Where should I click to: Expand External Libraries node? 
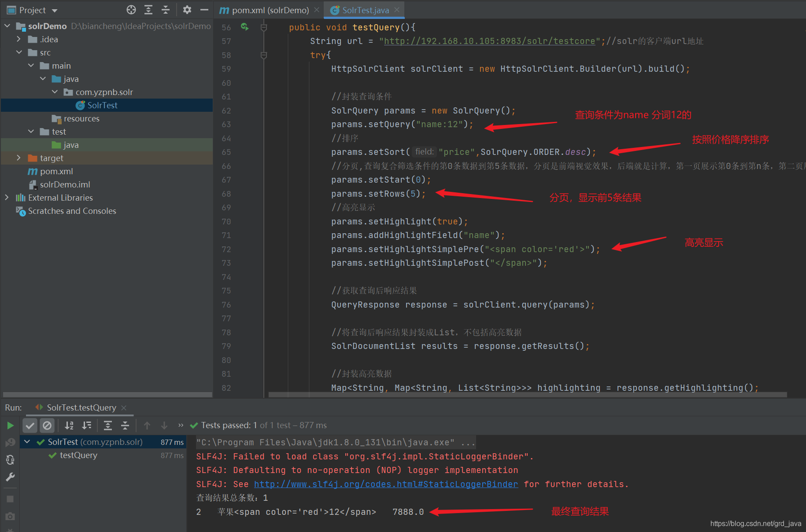pyautogui.click(x=7, y=198)
